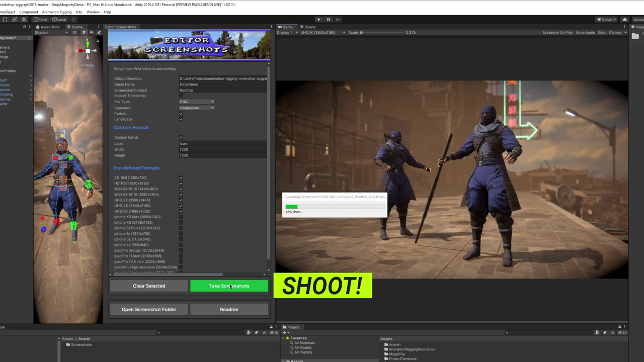Toggle the Custom format checkbox
644x362 pixels.
181,137
